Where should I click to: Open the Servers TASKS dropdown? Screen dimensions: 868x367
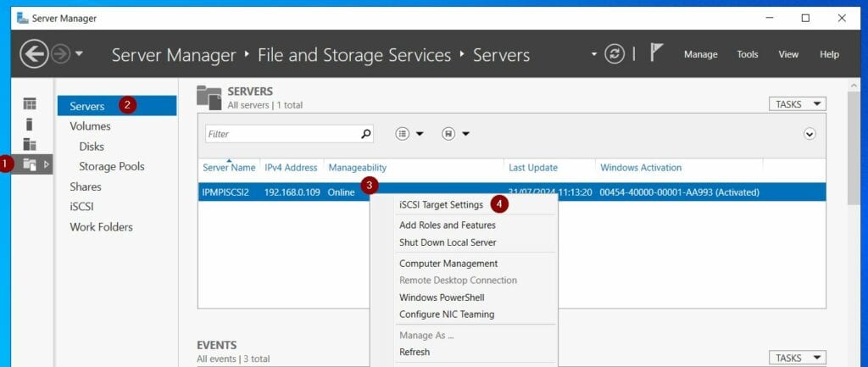point(797,104)
